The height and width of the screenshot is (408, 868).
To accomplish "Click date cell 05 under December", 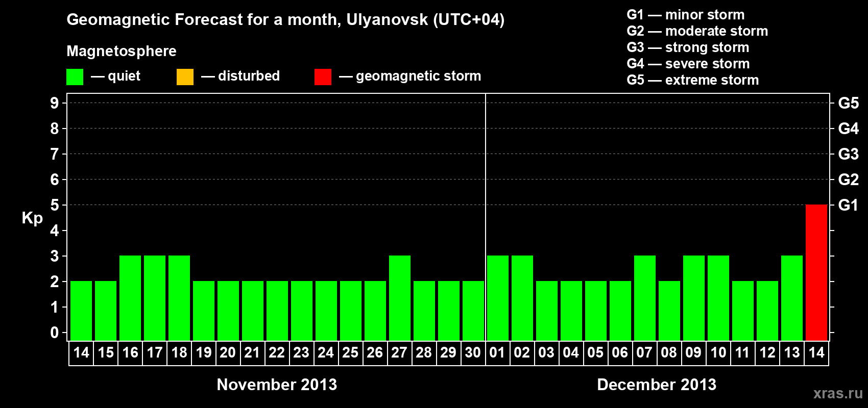I will pyautogui.click(x=596, y=353).
